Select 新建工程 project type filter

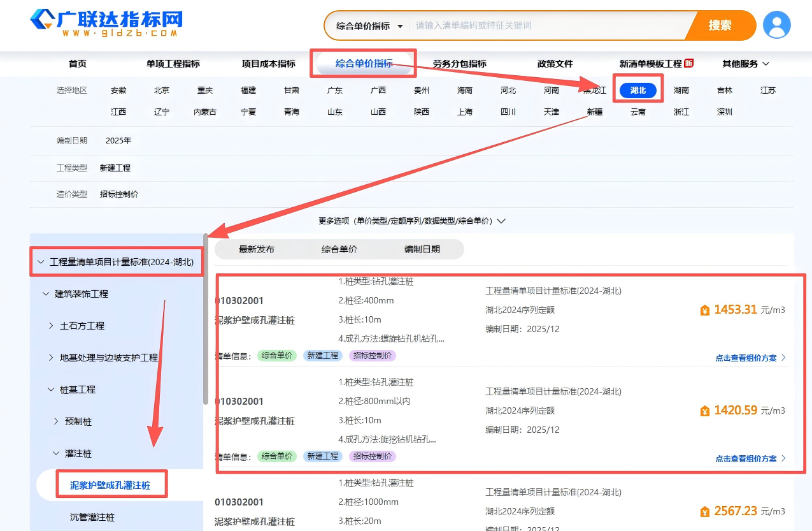[115, 168]
